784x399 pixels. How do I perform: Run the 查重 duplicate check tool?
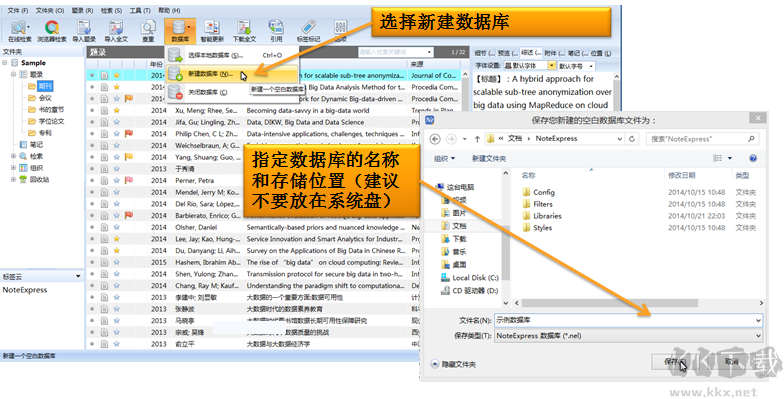[x=148, y=30]
